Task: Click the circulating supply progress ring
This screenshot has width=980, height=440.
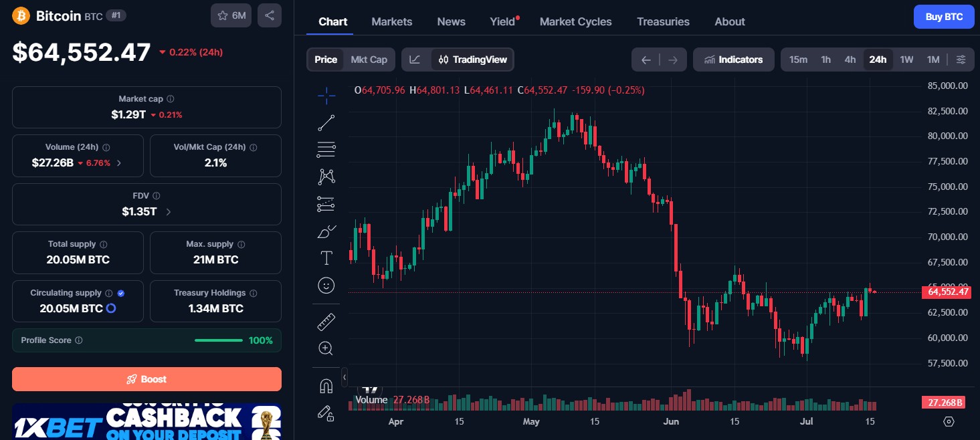Action: point(111,308)
